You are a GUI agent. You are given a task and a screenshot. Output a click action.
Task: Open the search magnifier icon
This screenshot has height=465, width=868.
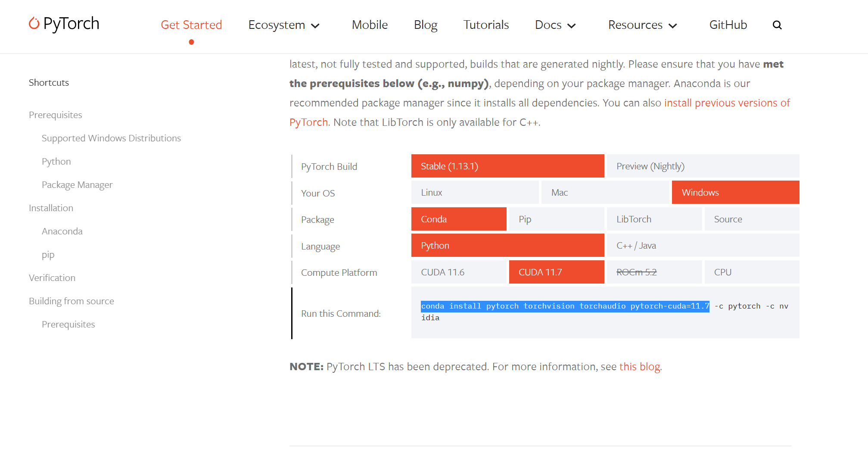[777, 25]
